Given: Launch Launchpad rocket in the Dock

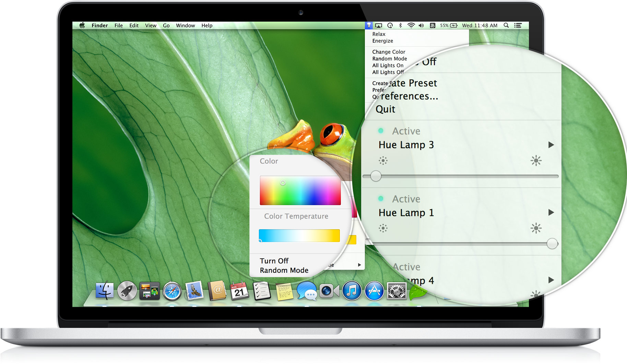Looking at the screenshot, I should pos(127,291).
